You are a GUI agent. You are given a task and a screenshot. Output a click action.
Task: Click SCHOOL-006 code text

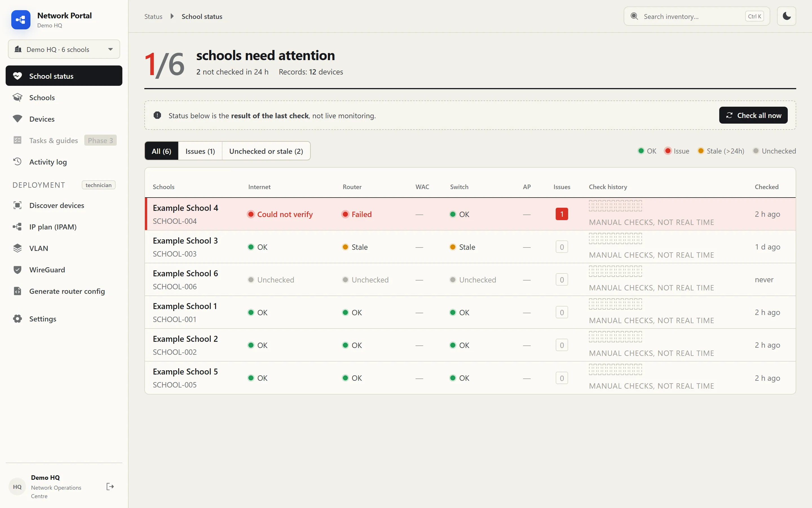click(x=175, y=286)
